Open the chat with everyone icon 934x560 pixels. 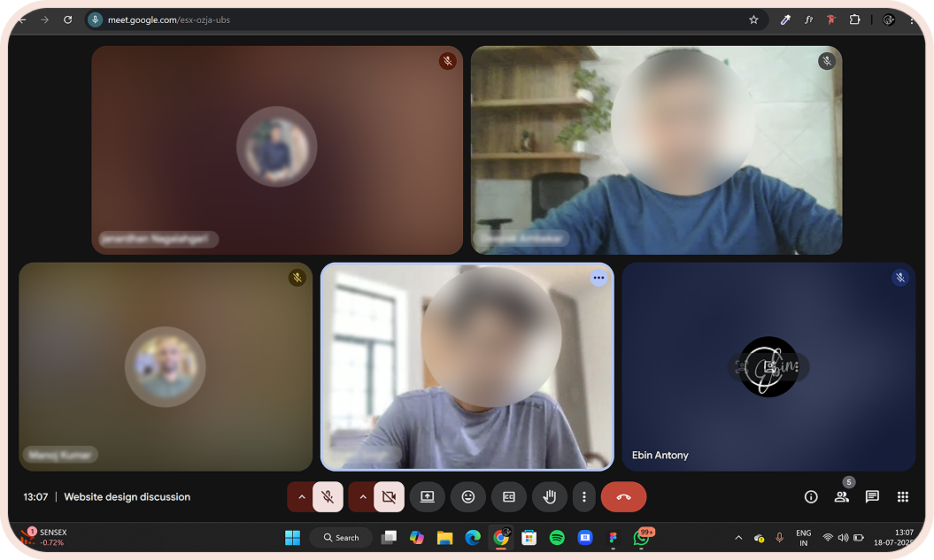pos(872,497)
